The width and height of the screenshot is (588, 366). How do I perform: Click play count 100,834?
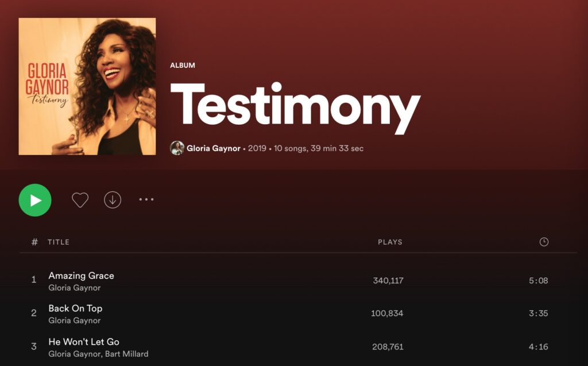point(387,314)
